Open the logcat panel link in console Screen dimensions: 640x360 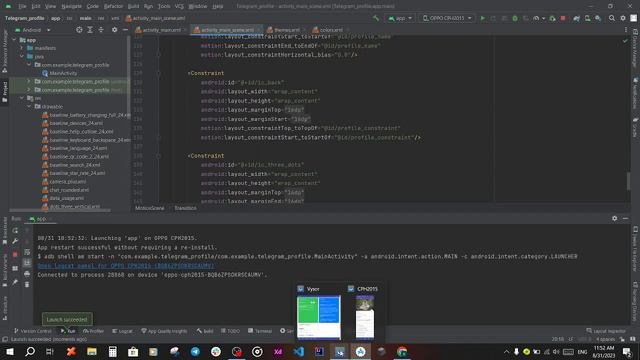pyautogui.click(x=126, y=266)
